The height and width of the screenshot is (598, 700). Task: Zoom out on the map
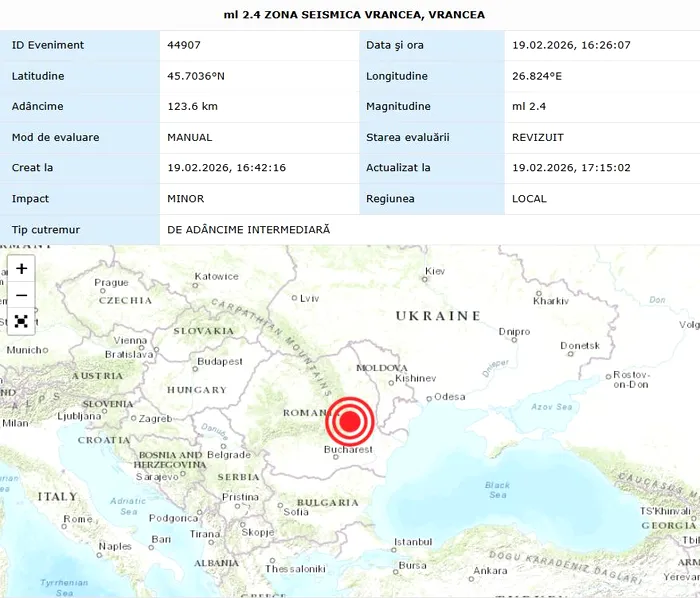click(21, 295)
